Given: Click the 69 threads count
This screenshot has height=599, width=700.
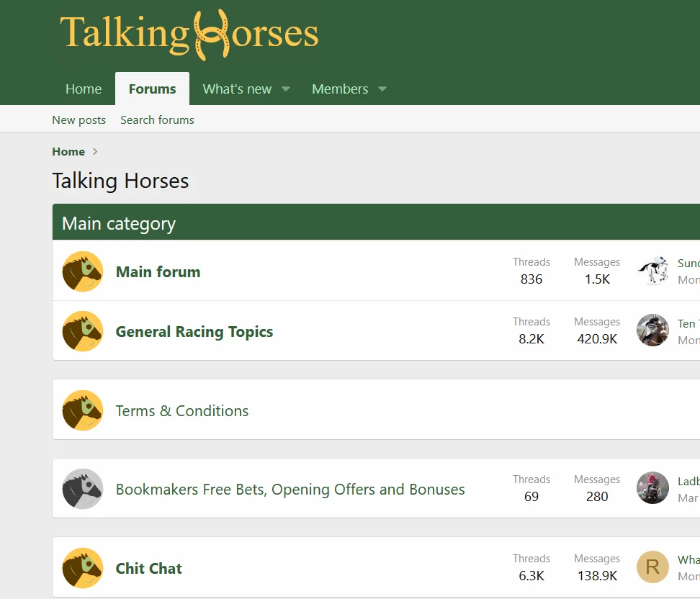Looking at the screenshot, I should point(531,496).
